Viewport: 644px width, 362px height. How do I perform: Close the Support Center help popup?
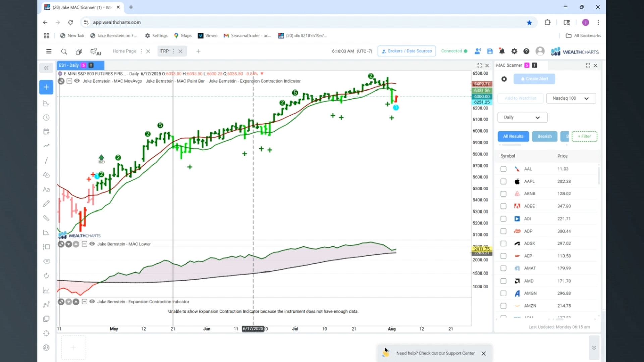[484, 353]
